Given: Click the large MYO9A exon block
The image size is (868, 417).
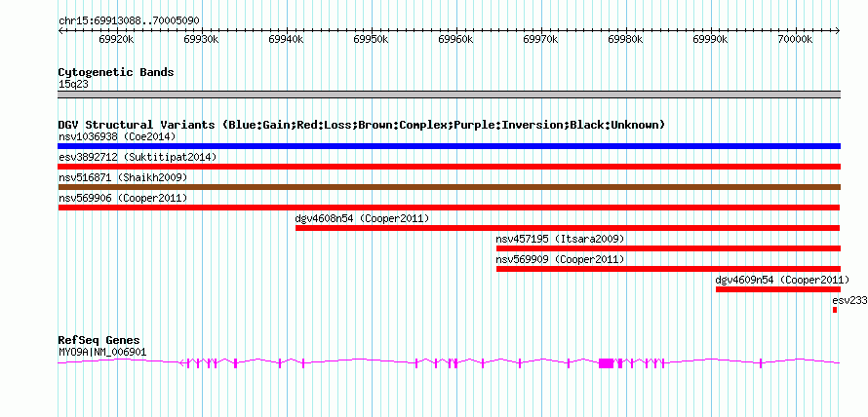Looking at the screenshot, I should pyautogui.click(x=607, y=362).
